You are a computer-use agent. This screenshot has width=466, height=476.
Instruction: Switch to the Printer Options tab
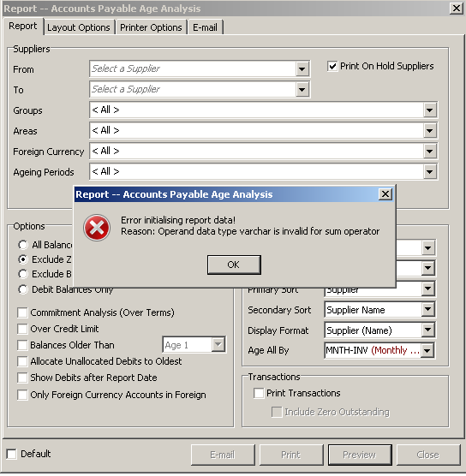151,27
